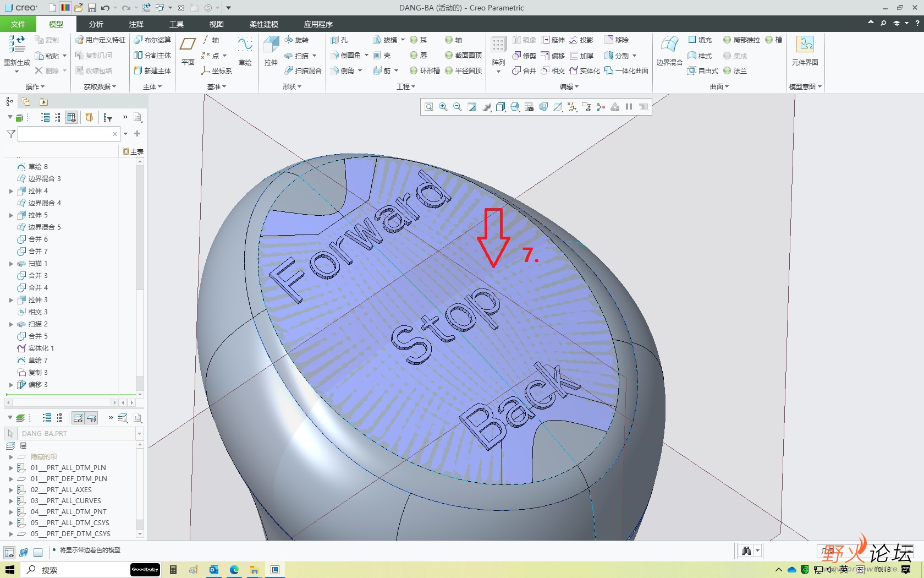Expand the 偏移 3 tree node
Image resolution: width=924 pixels, height=578 pixels.
pyautogui.click(x=11, y=385)
